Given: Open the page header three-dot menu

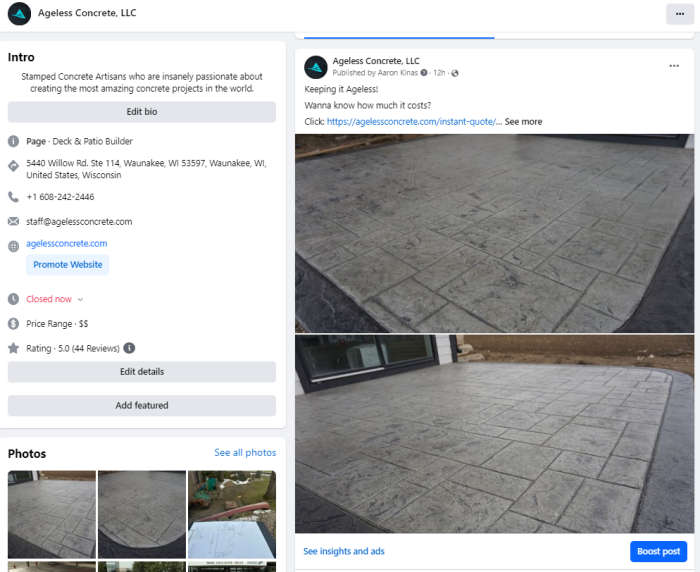Looking at the screenshot, I should [x=679, y=14].
